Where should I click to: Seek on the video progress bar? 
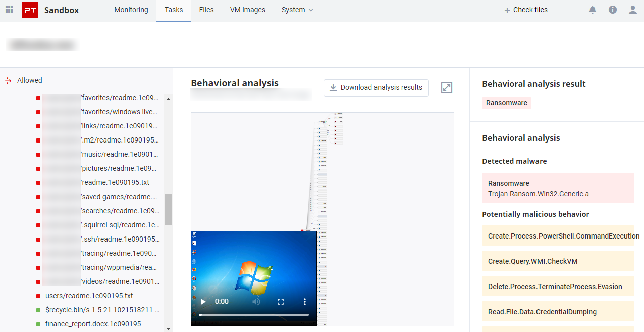pos(253,315)
